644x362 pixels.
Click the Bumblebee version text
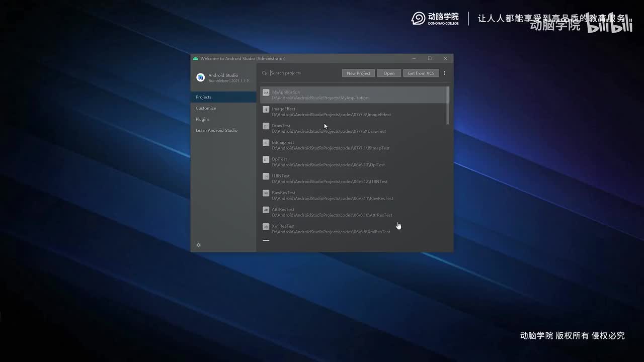tap(229, 81)
